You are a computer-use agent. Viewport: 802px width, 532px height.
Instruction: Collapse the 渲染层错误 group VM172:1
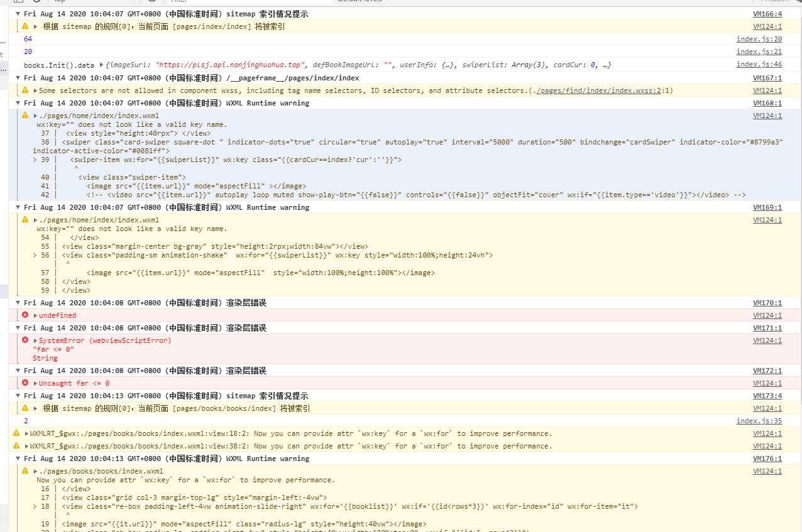tap(18, 371)
